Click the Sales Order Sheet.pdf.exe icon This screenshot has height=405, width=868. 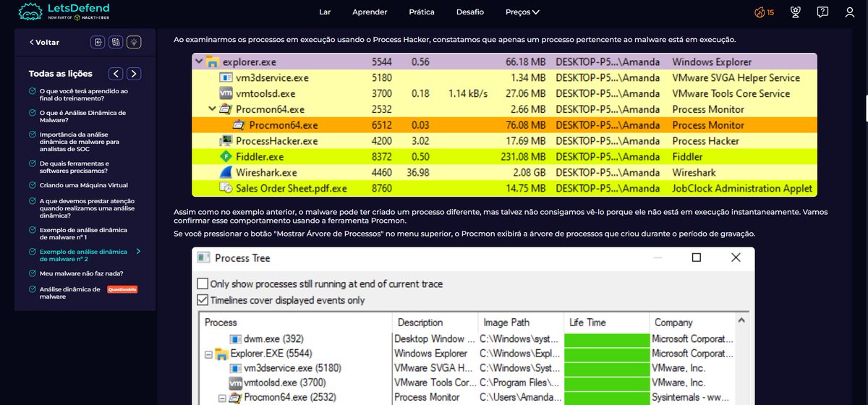pos(226,188)
